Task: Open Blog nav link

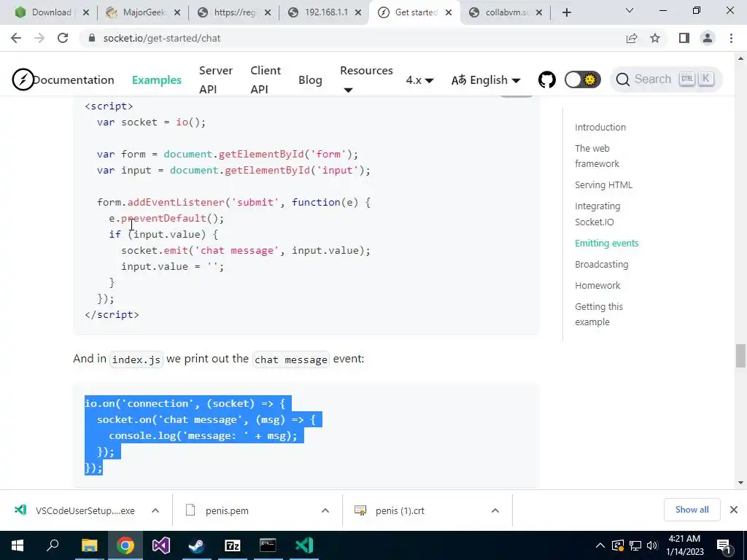Action: click(x=310, y=79)
